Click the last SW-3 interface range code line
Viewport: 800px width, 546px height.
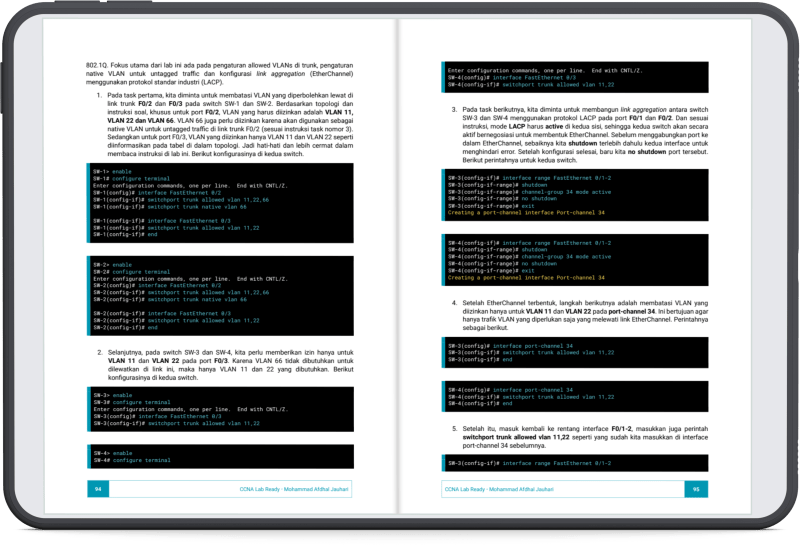point(575,464)
